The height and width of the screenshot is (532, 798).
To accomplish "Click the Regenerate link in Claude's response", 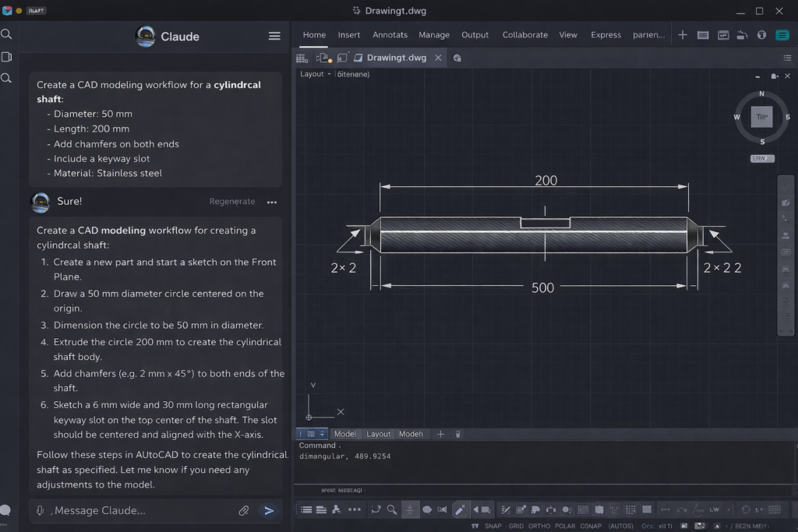I will [x=231, y=201].
